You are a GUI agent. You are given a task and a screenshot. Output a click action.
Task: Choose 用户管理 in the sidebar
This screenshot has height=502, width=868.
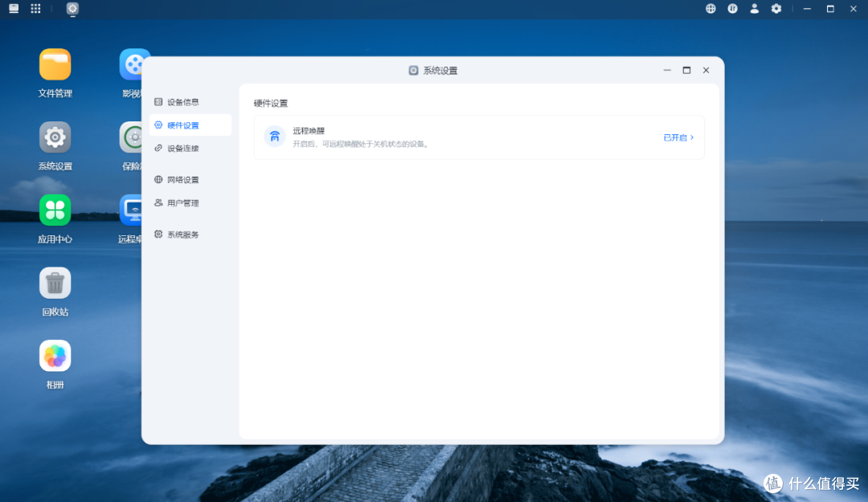(190, 202)
